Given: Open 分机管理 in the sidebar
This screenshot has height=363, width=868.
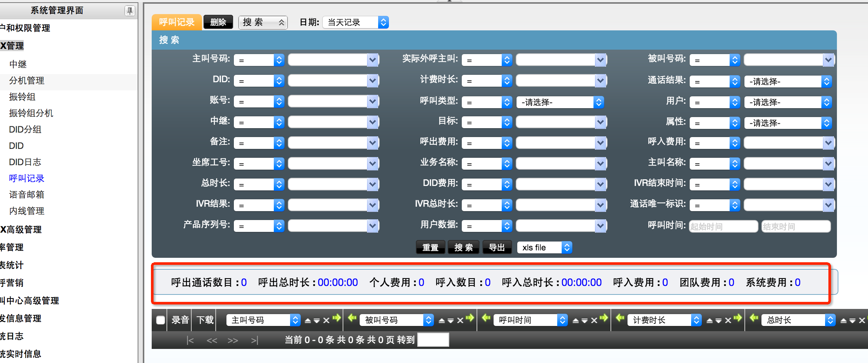Looking at the screenshot, I should tap(27, 81).
